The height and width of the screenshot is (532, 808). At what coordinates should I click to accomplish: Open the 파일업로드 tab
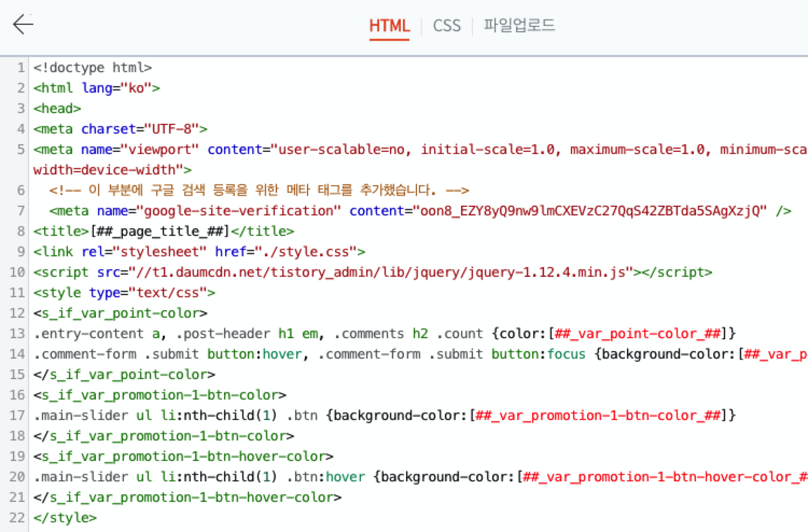click(519, 25)
